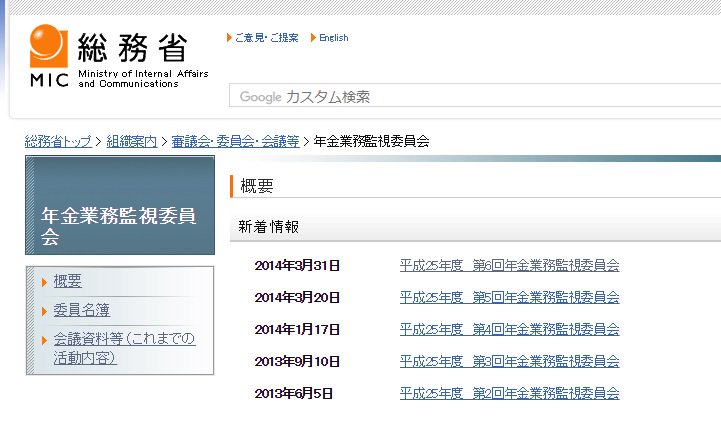The image size is (721, 433).
Task: Click orange arrow before English
Action: point(313,38)
